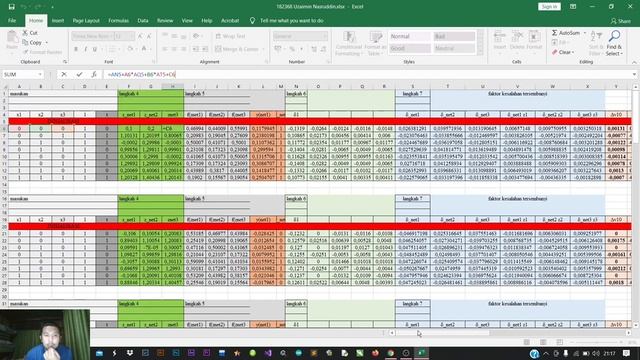
Task: Click the Chrome icon in Windows taskbar
Action: point(391,353)
